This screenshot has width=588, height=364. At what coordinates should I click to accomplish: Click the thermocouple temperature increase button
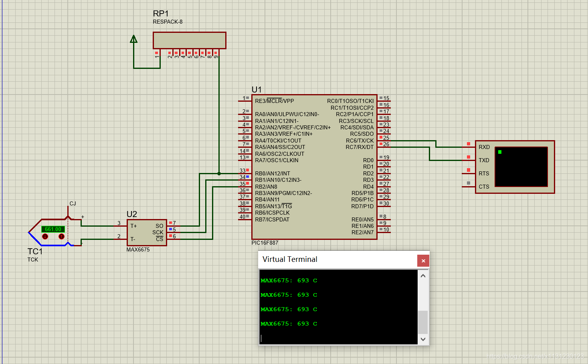61,237
